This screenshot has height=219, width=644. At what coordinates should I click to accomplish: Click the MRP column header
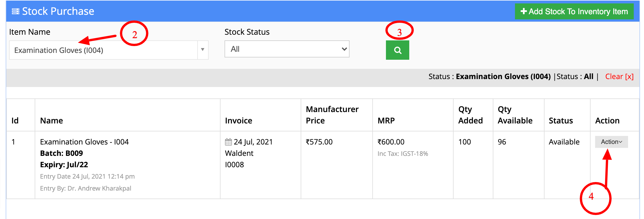(x=386, y=121)
